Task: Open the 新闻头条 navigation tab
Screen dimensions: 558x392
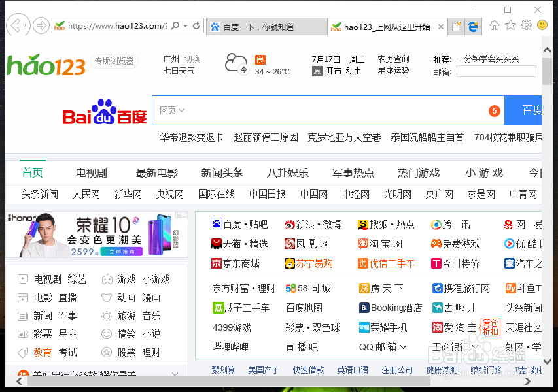Action: tap(222, 172)
